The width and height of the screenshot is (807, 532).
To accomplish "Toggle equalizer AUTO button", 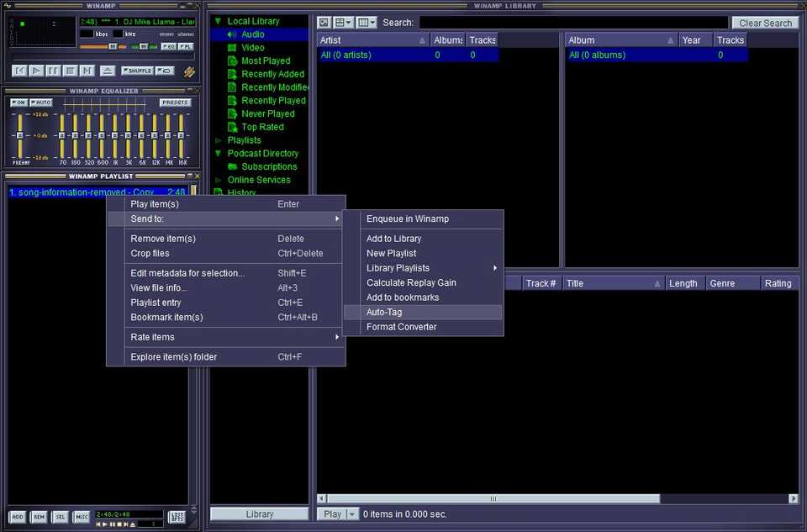I will 40,103.
